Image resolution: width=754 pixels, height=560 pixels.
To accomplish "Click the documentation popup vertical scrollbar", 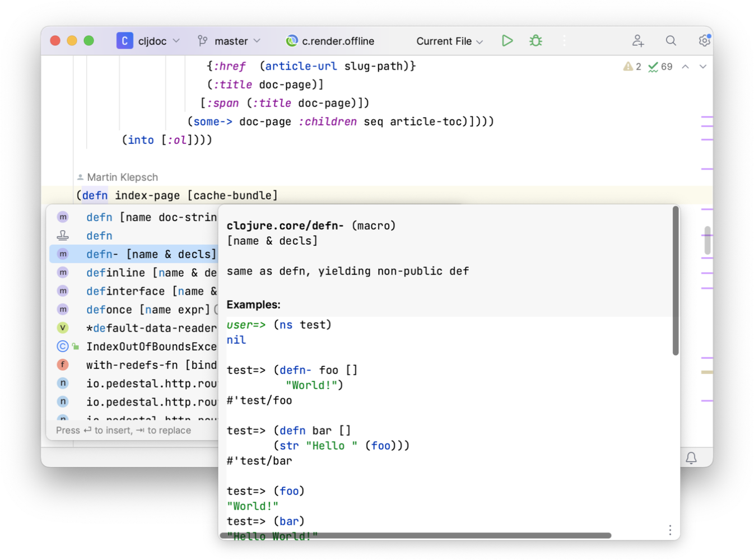I will pyautogui.click(x=676, y=281).
